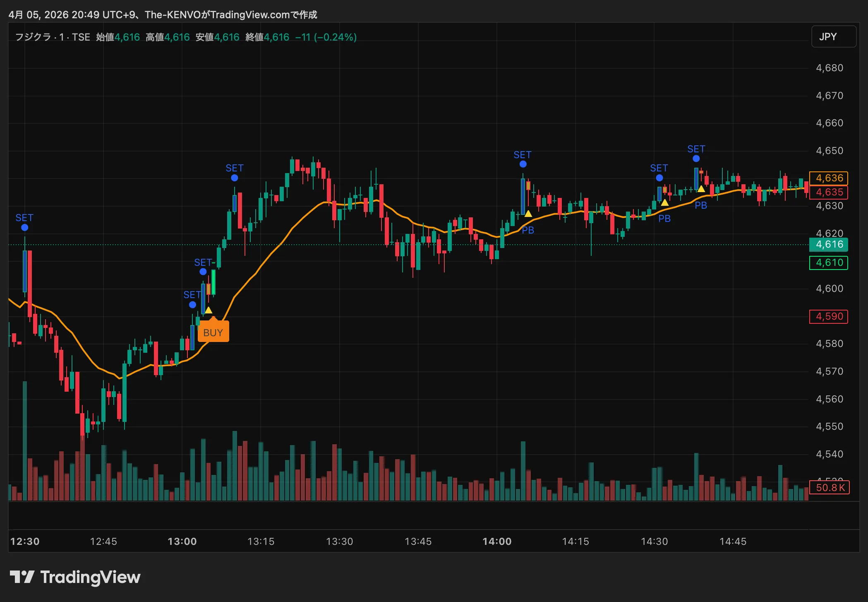Click the 4,680 price scale label

tap(829, 68)
